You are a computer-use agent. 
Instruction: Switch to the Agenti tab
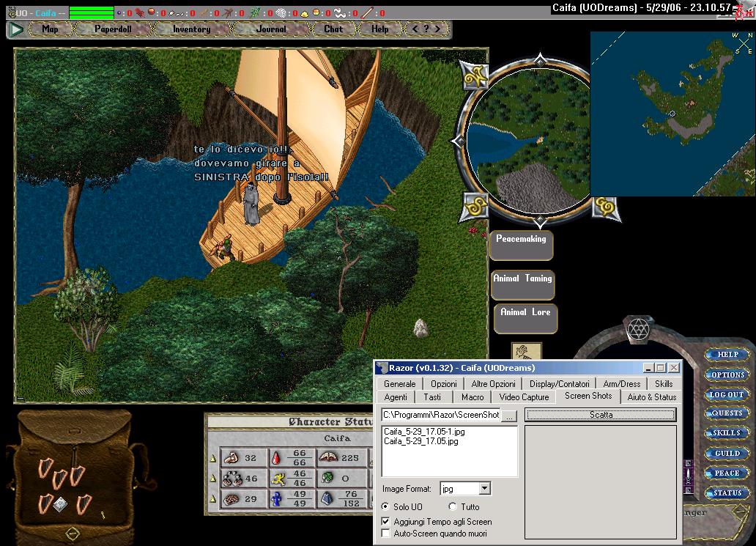click(x=396, y=397)
